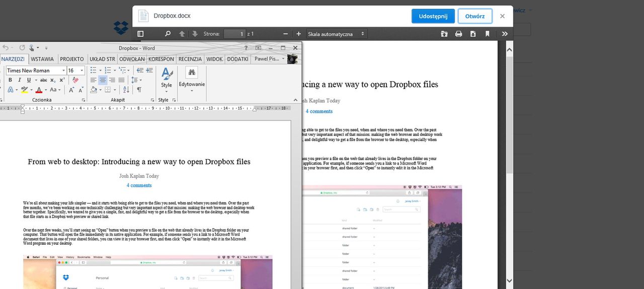
Task: Apply Bold in Word ribbon
Action: (x=10, y=80)
